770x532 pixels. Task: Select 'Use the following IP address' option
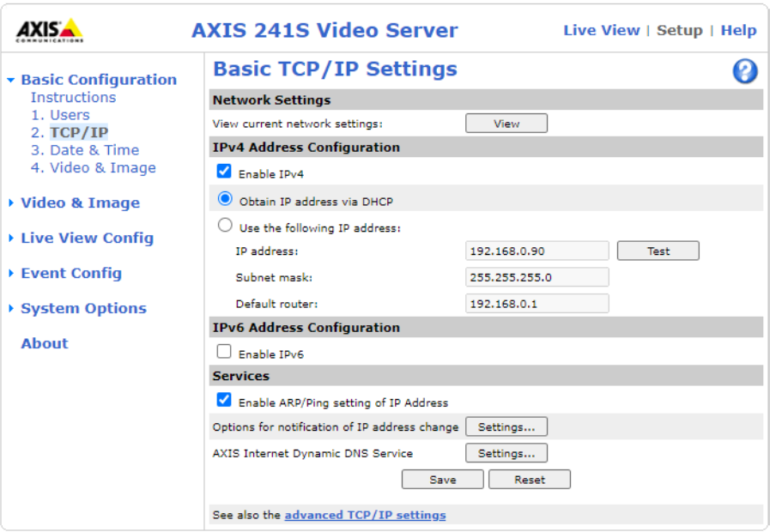pyautogui.click(x=225, y=225)
